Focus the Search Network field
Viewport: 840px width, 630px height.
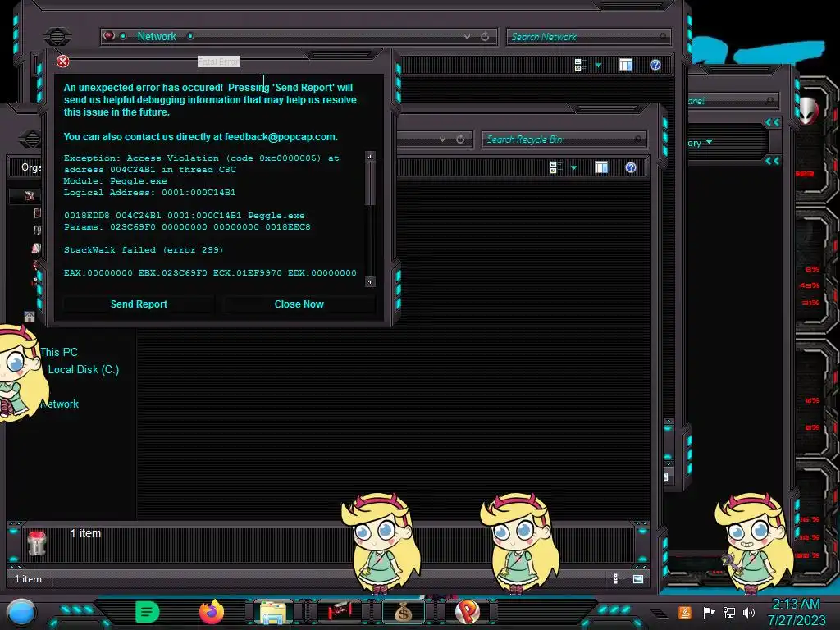(587, 36)
